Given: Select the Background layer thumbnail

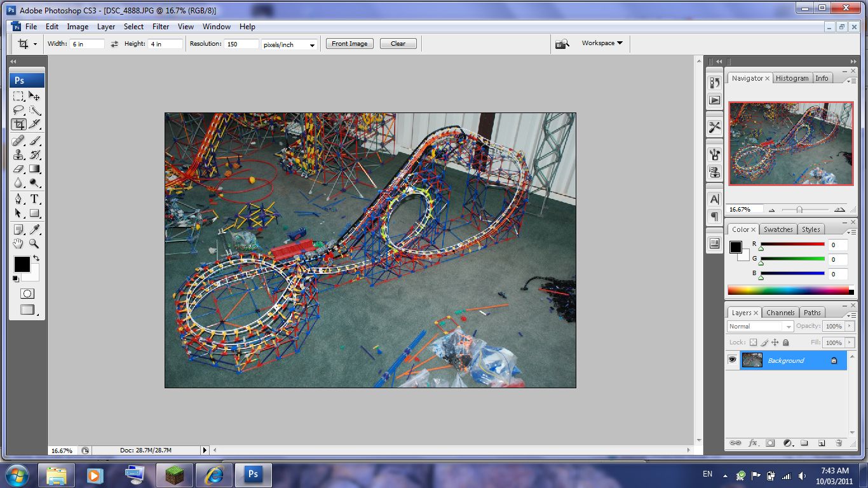Looking at the screenshot, I should (752, 360).
